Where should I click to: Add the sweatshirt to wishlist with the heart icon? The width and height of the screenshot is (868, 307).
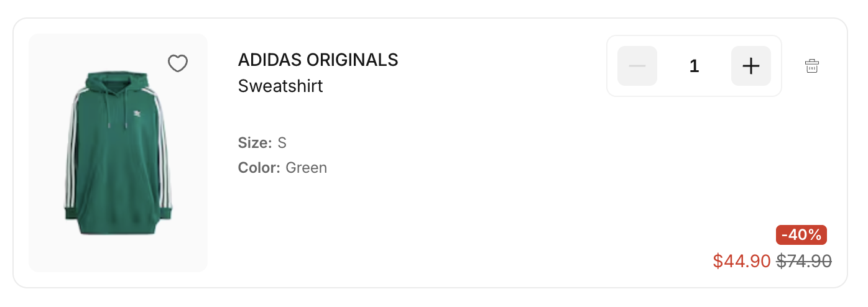178,63
